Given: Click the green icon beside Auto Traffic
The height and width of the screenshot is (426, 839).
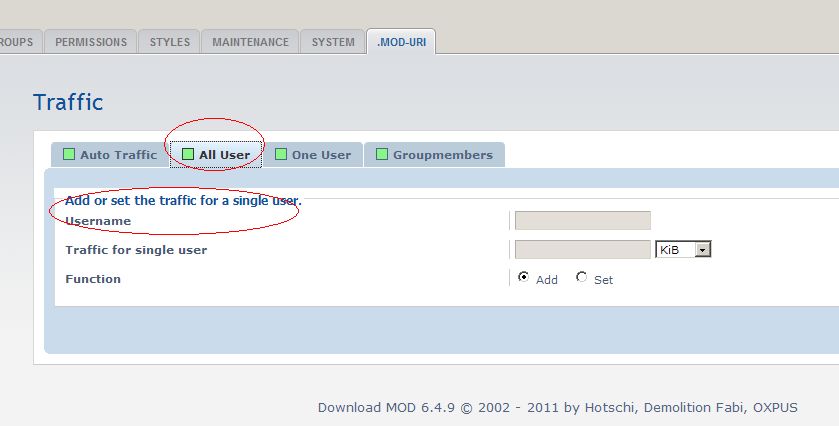Looking at the screenshot, I should tap(69, 154).
